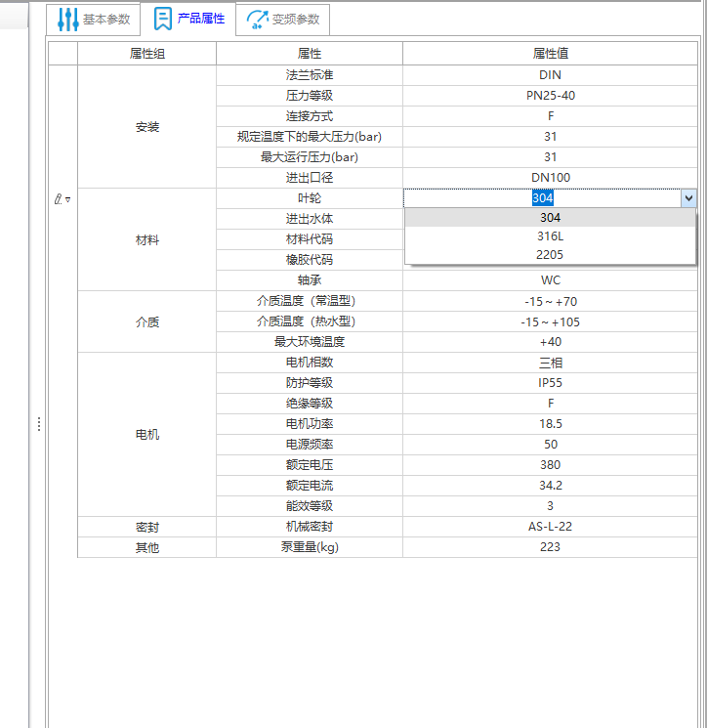The width and height of the screenshot is (707, 728).
Task: Open the 变频参数 tab
Action: [282, 20]
